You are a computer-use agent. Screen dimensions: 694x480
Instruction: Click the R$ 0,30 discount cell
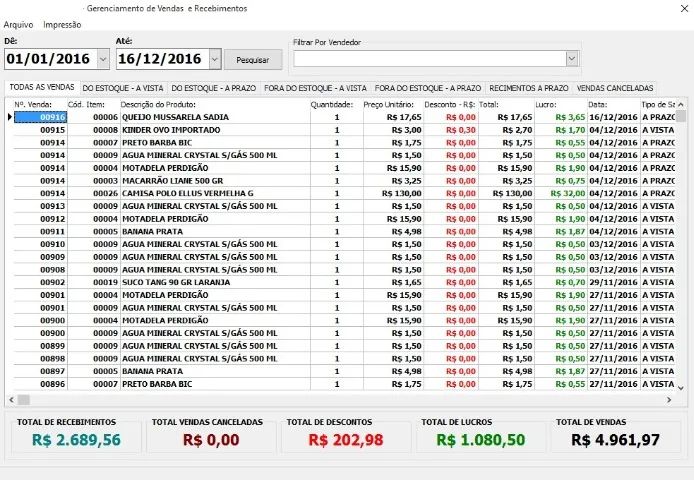[451, 130]
